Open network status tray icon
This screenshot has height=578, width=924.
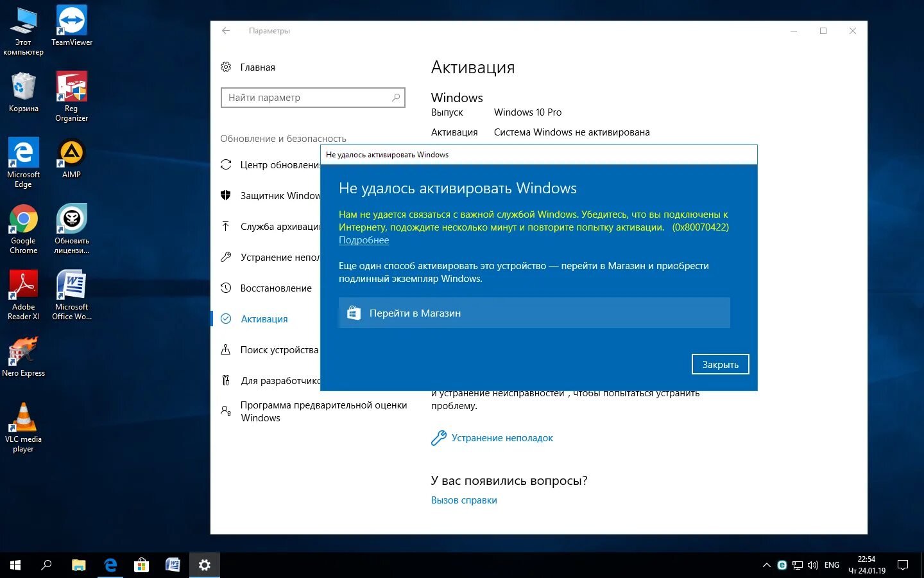click(798, 565)
